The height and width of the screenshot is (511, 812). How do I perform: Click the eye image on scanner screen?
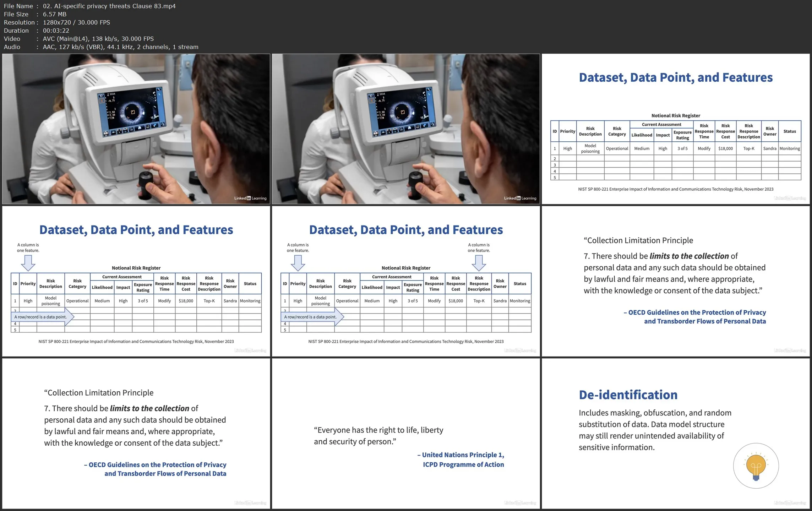[132, 111]
